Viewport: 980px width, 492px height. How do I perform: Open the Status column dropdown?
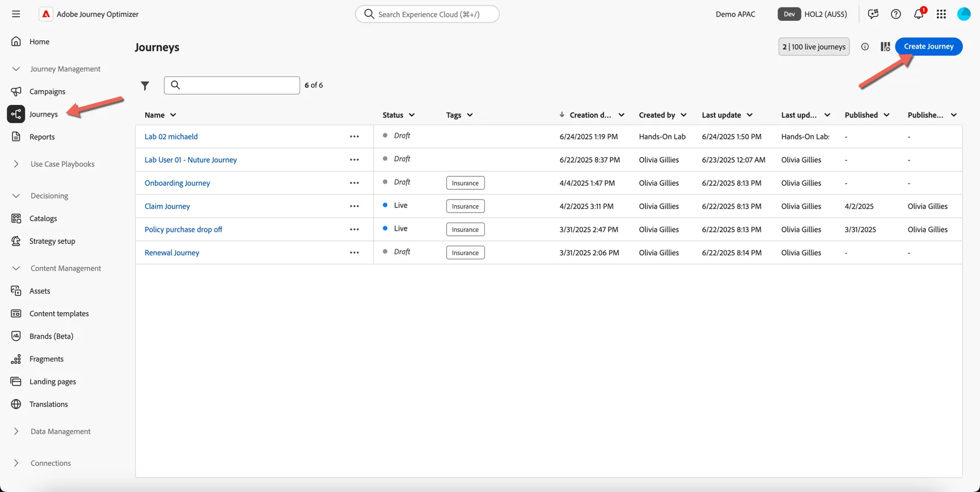click(412, 115)
